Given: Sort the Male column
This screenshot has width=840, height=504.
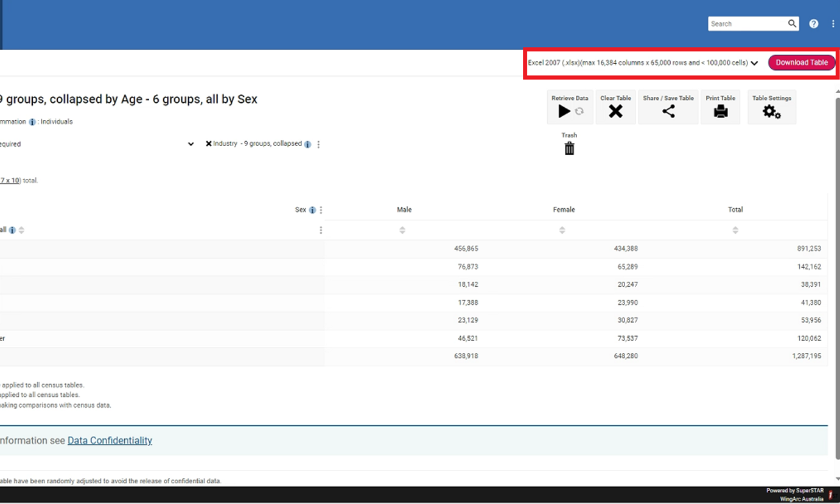Looking at the screenshot, I should click(x=402, y=230).
